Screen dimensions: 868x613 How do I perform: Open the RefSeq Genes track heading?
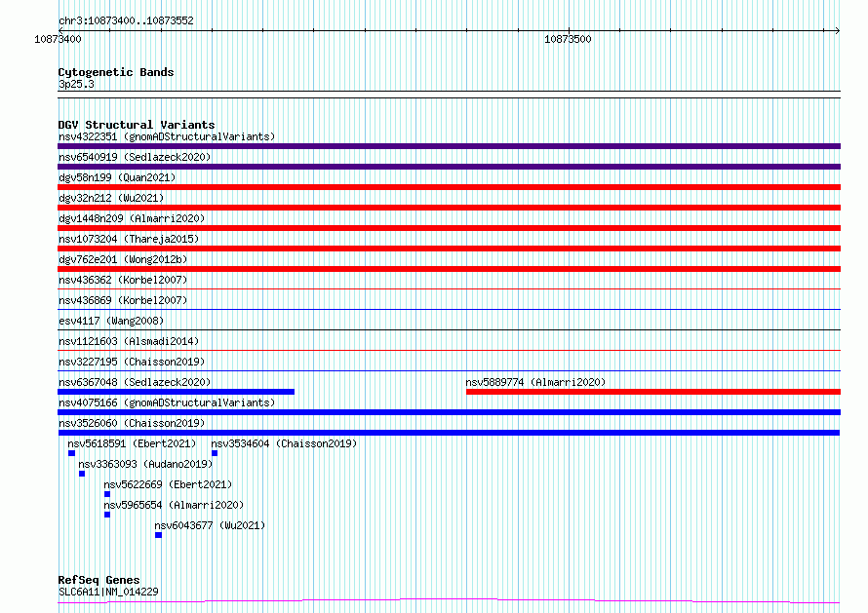pyautogui.click(x=99, y=580)
